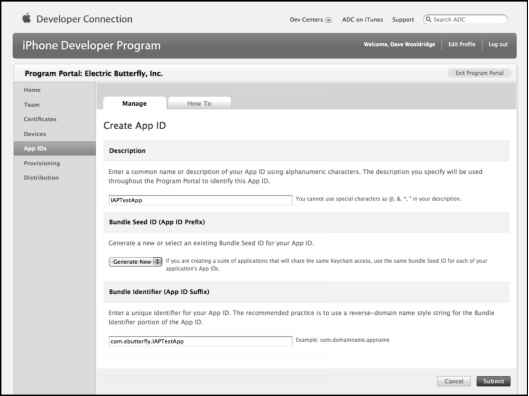Click the Description section header
529x396 pixels.
click(x=127, y=151)
